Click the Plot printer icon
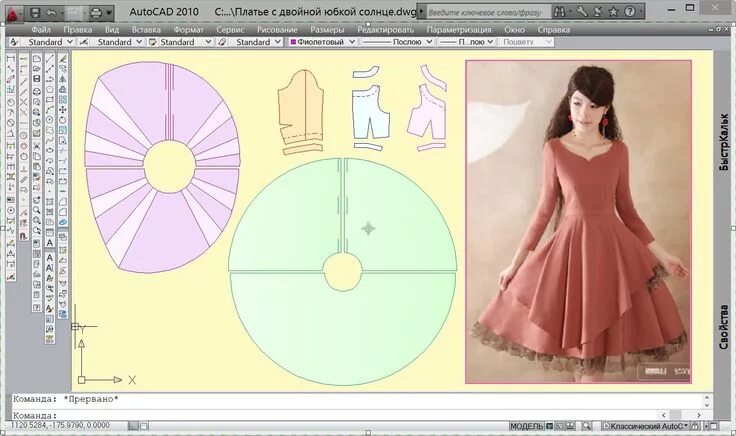 coord(98,13)
